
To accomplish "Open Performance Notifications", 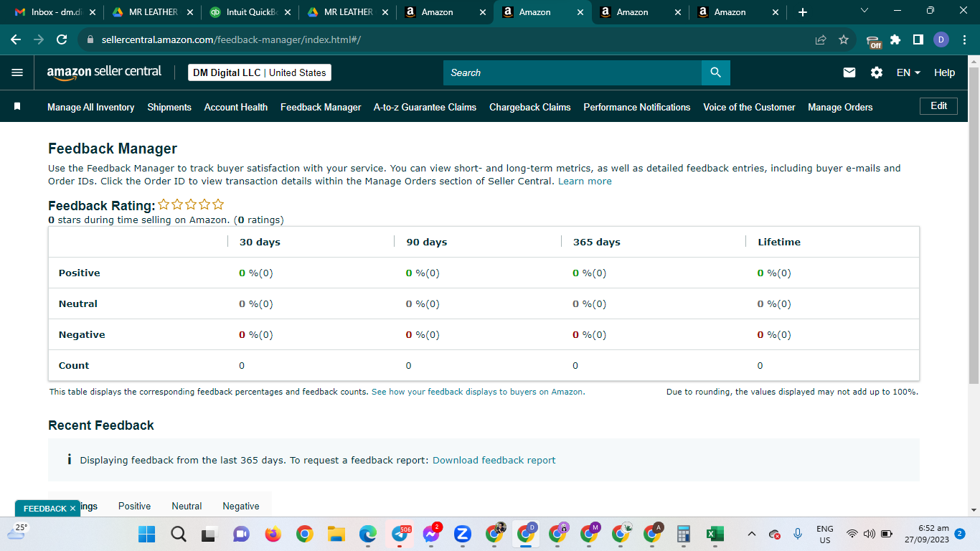I will pyautogui.click(x=637, y=107).
